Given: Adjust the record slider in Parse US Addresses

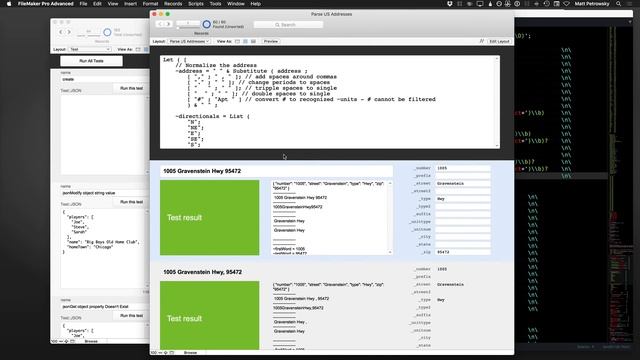Looking at the screenshot, I should [188, 28].
